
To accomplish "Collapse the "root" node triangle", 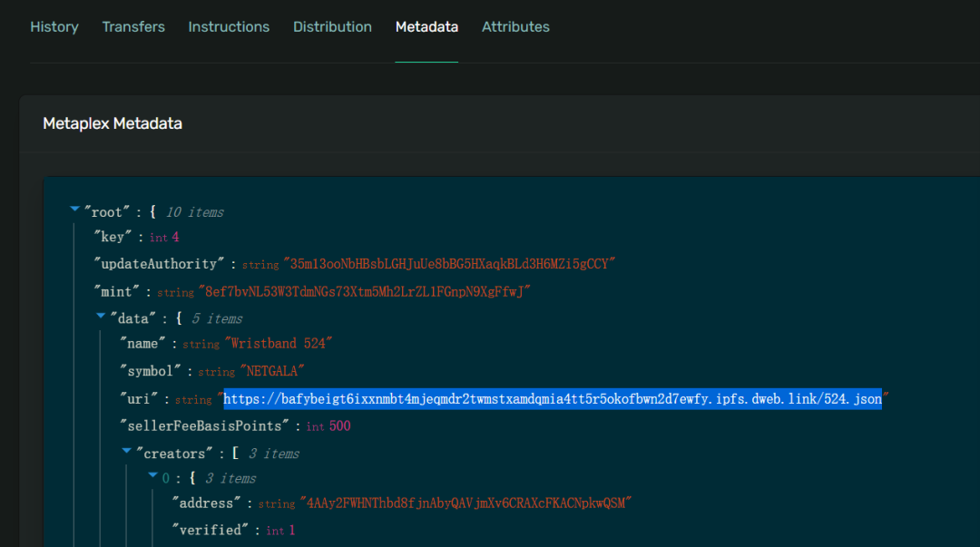I will pyautogui.click(x=74, y=210).
